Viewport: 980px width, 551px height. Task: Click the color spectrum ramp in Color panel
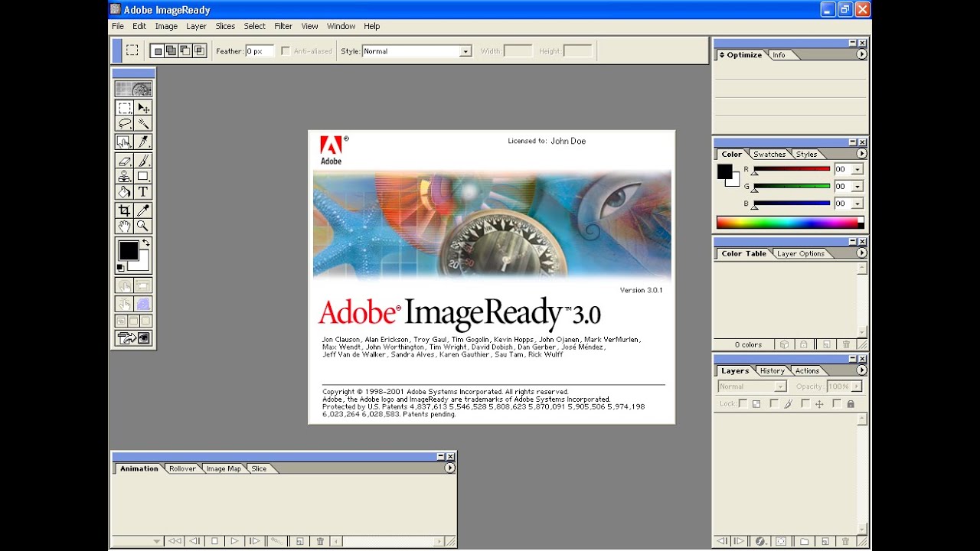[x=790, y=223]
